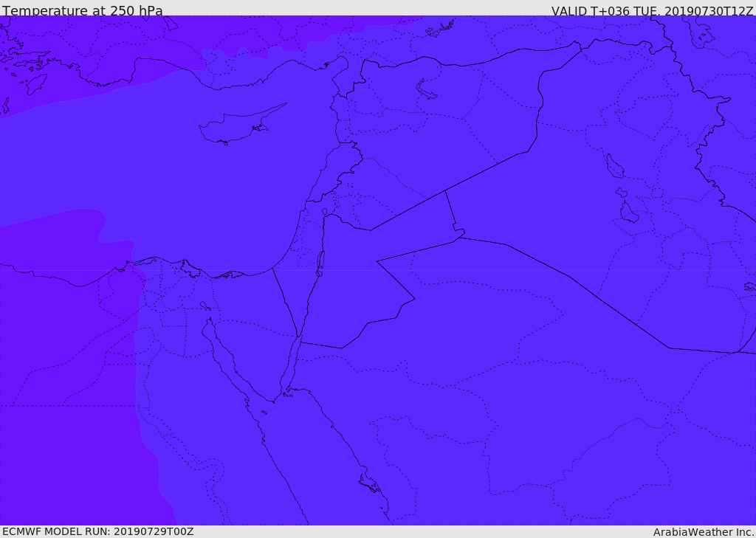Click the 'Temperature at 250 hPa' title

(83, 10)
